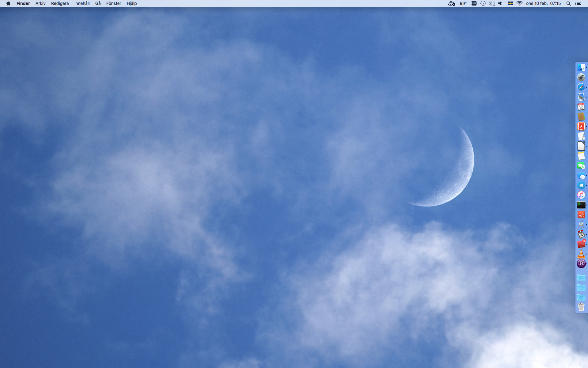Open the Calendar dock icon
This screenshot has height=368, width=588.
(x=581, y=107)
